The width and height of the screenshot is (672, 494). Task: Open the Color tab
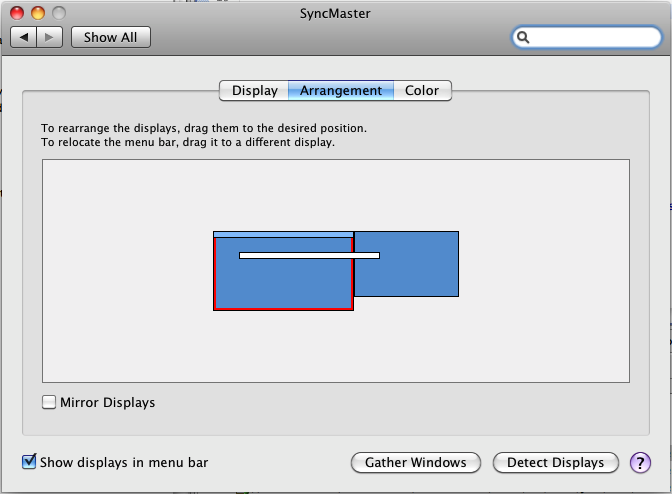pos(422,90)
